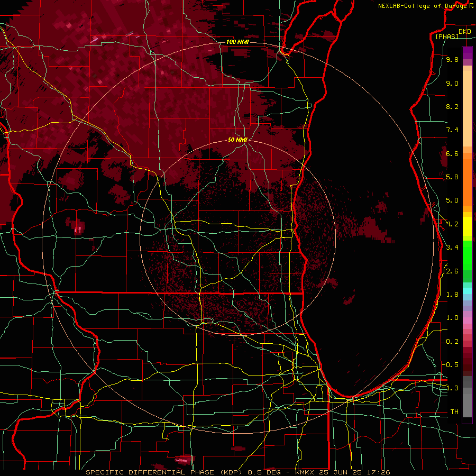Click the 4.2 scale value

click(452, 224)
